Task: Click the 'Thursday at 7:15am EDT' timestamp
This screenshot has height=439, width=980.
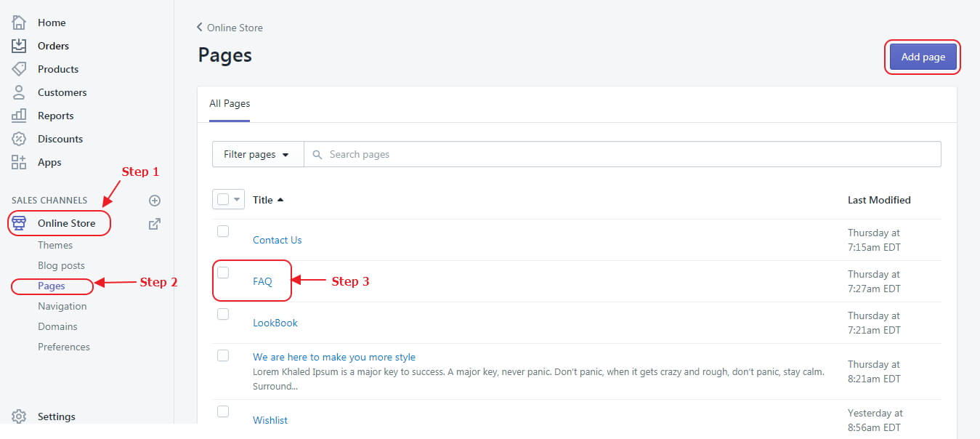Action: tap(874, 240)
